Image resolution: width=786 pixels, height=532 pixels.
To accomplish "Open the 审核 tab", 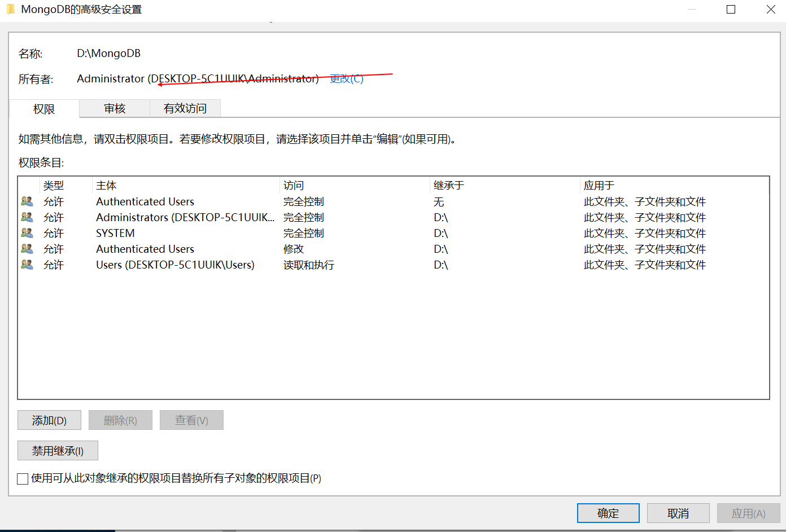I will pos(115,108).
